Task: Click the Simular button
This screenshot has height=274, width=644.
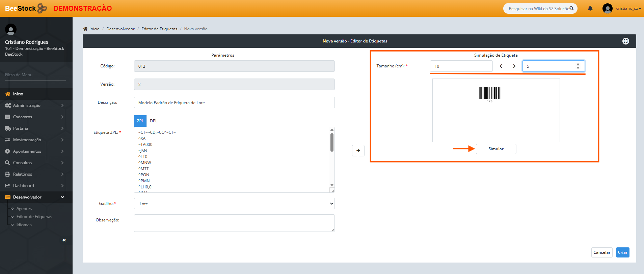Action: 496,149
